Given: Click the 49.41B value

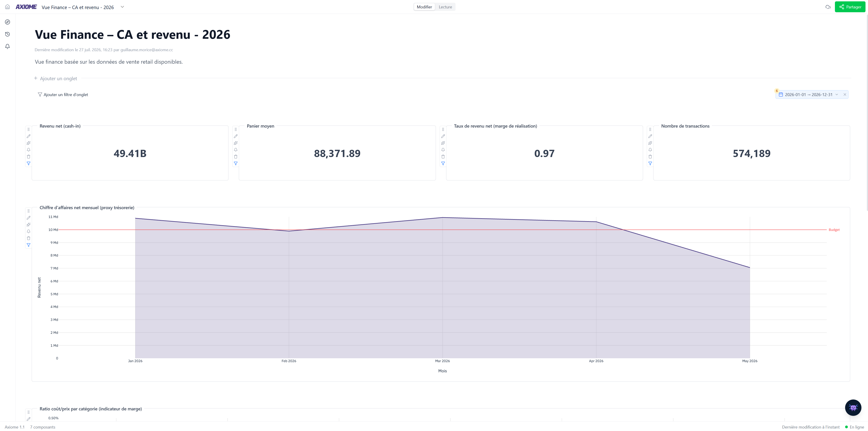Looking at the screenshot, I should click(130, 153).
